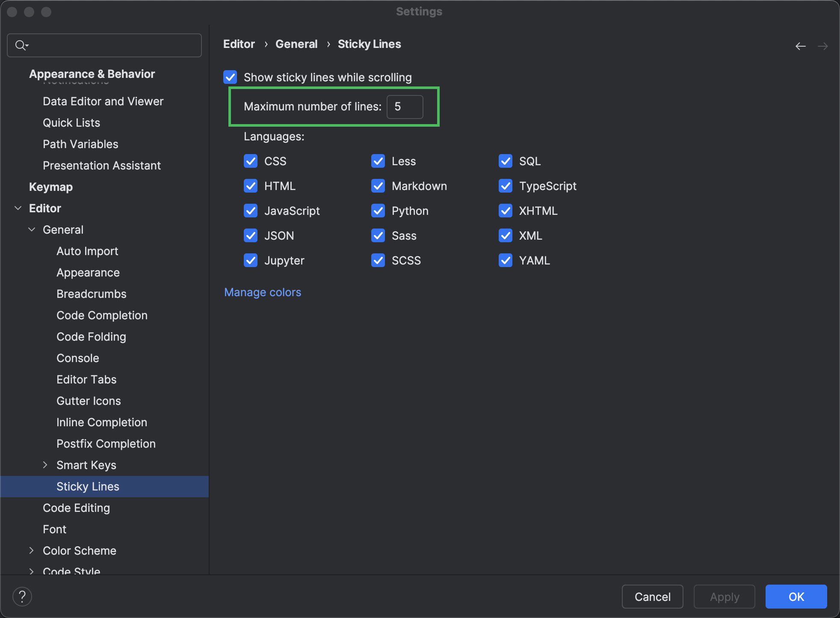Disable Show sticky lines while scrolling
840x618 pixels.
click(x=230, y=77)
